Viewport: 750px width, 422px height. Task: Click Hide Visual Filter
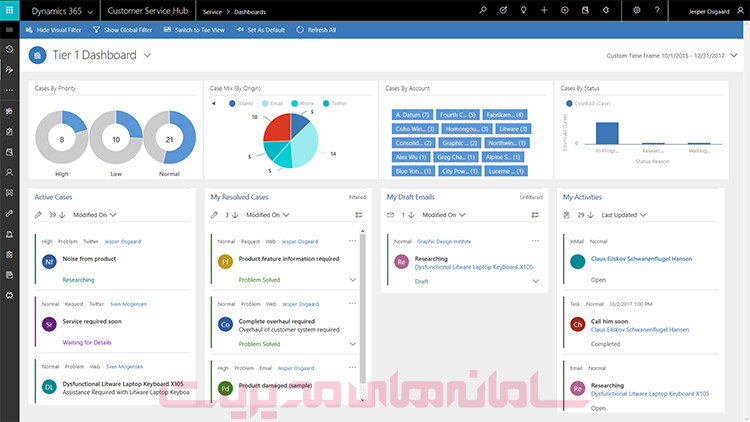pyautogui.click(x=53, y=30)
